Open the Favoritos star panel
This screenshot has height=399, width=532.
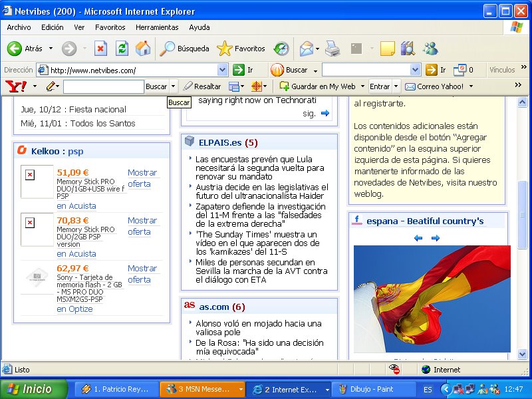point(241,49)
